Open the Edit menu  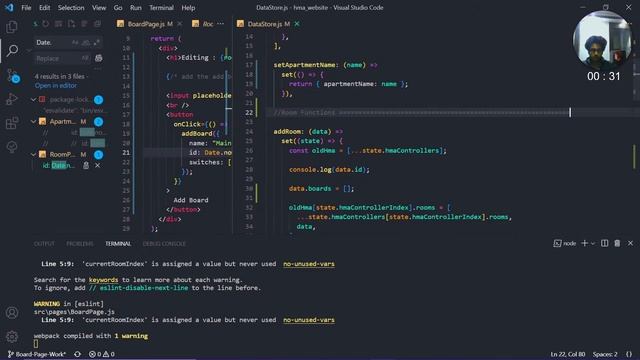point(44,7)
